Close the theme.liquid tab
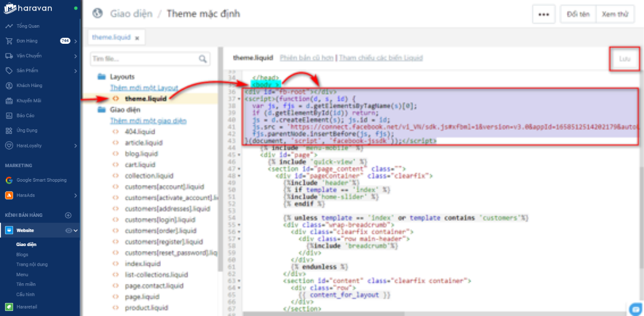Viewport: 644px width, 316px height. coord(137,38)
